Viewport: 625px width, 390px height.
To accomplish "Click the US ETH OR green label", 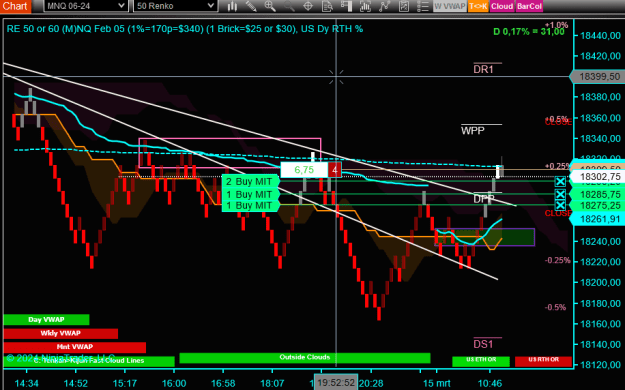I will click(481, 360).
